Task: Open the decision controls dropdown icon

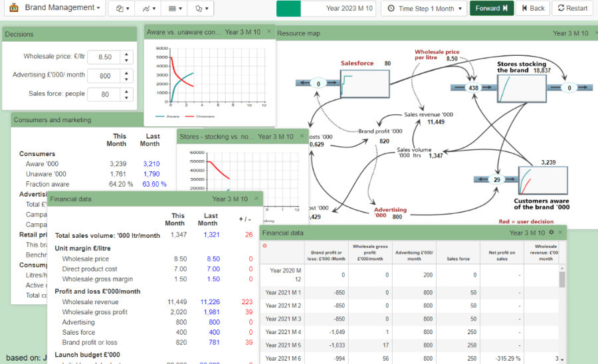Action: click(201, 9)
